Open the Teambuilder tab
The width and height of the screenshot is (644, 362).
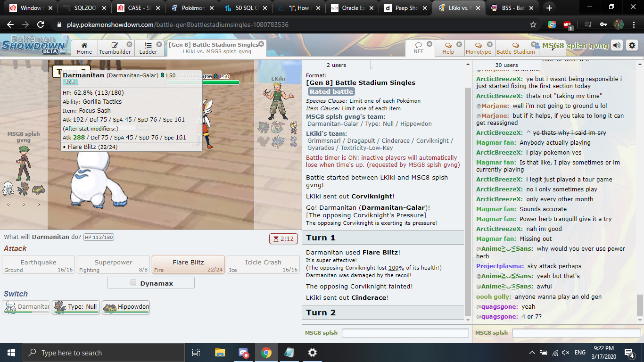(x=115, y=48)
